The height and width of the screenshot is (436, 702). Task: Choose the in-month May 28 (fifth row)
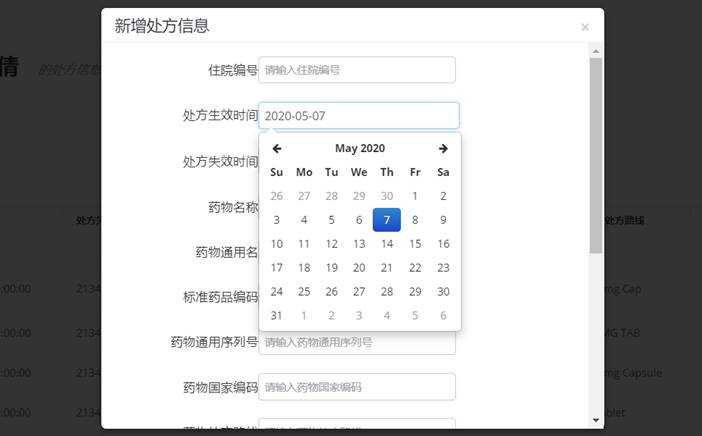(x=387, y=291)
